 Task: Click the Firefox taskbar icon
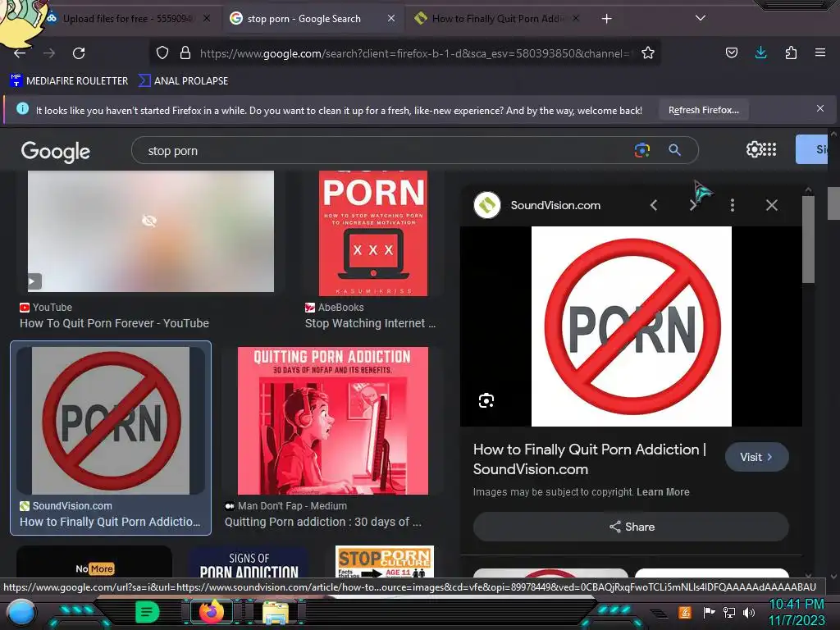(212, 611)
